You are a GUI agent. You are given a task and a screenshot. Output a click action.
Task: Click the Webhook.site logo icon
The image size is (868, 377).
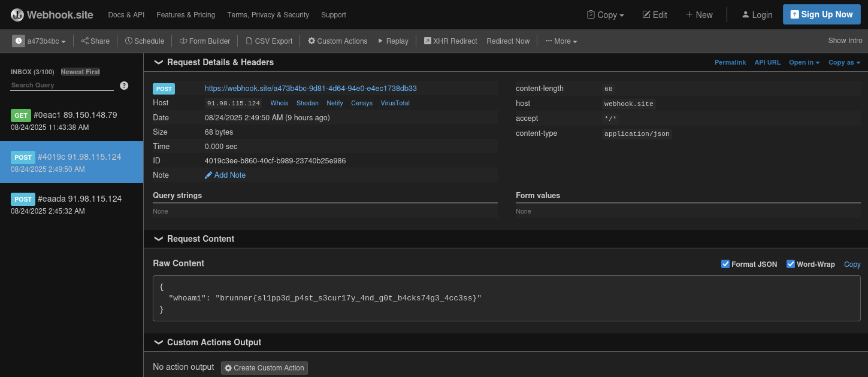coord(17,15)
